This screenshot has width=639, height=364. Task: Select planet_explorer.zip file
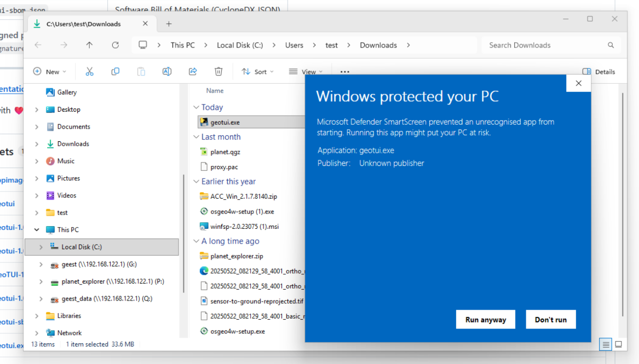(x=237, y=256)
